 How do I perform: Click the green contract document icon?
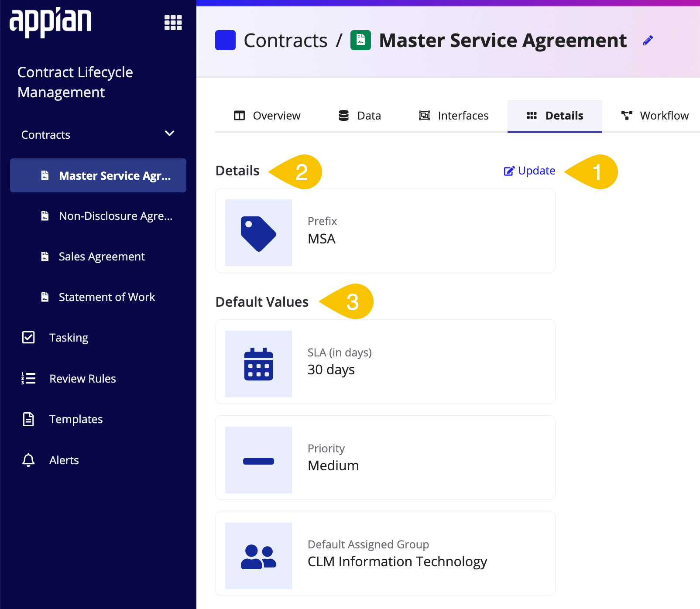(x=360, y=40)
